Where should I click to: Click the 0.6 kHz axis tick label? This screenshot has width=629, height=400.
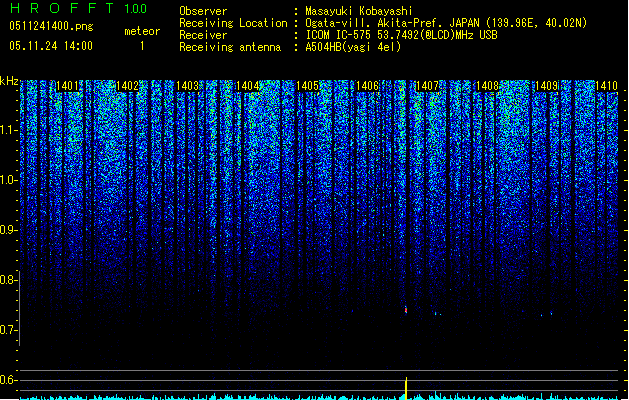tap(8, 380)
